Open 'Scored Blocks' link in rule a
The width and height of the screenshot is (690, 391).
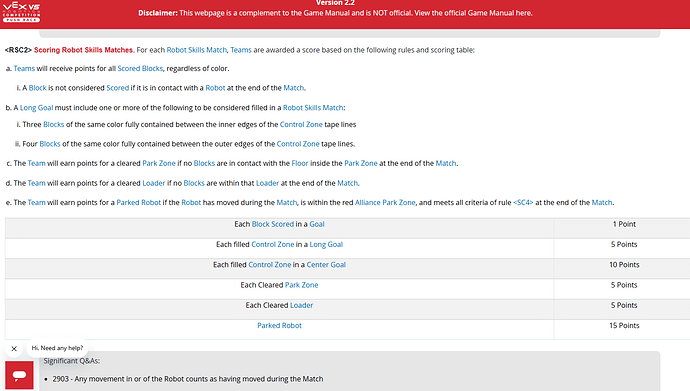point(140,69)
